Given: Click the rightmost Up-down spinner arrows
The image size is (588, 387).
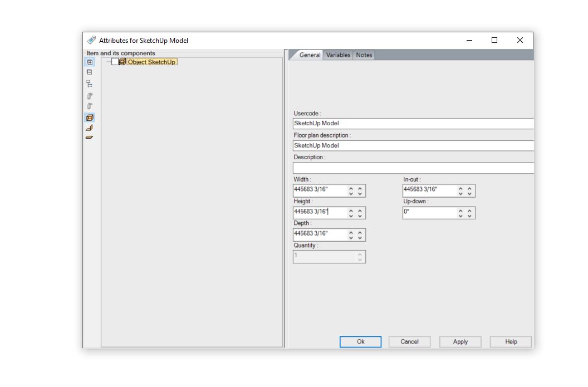Looking at the screenshot, I should coord(469,213).
